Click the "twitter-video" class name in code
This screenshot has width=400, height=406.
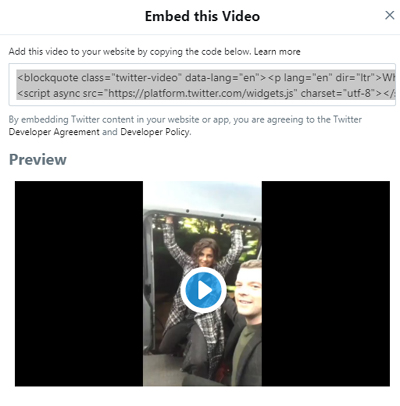147,78
